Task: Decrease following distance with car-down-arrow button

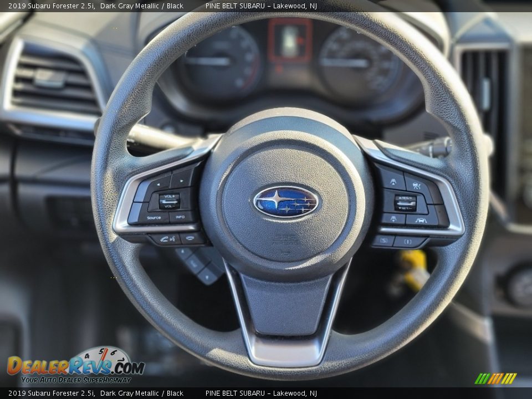Action: 393,219
